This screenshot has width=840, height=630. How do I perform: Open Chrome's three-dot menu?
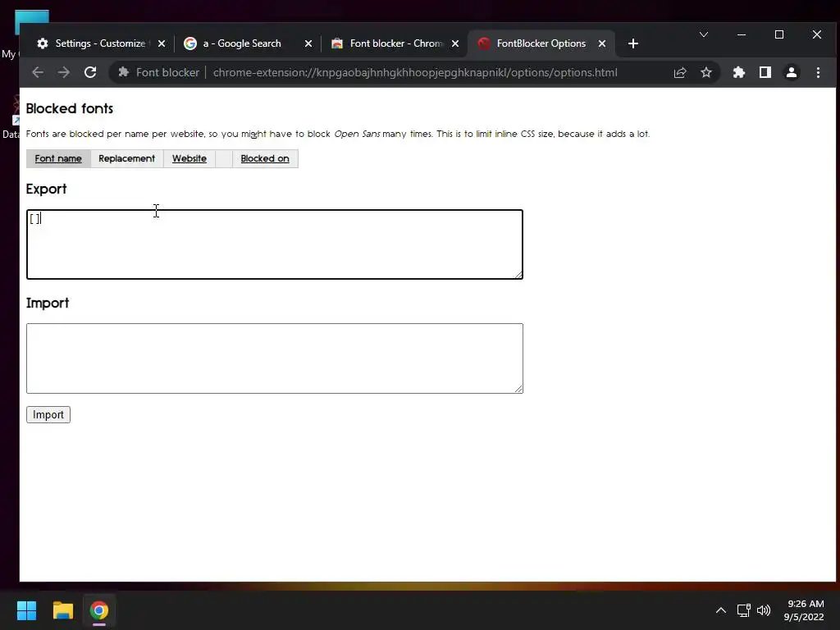[x=818, y=72]
